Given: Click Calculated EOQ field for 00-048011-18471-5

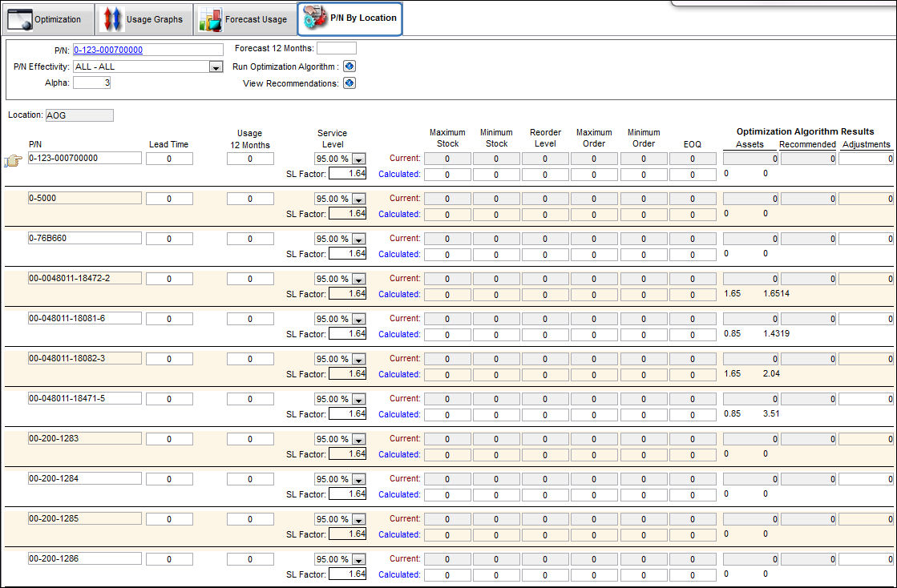Looking at the screenshot, I should tap(693, 415).
